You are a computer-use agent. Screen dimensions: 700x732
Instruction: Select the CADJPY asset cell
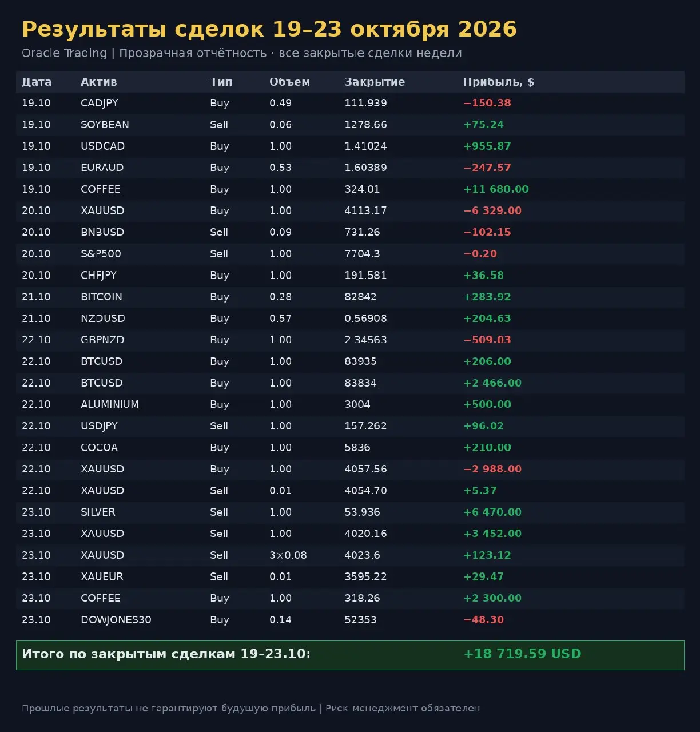(x=100, y=103)
